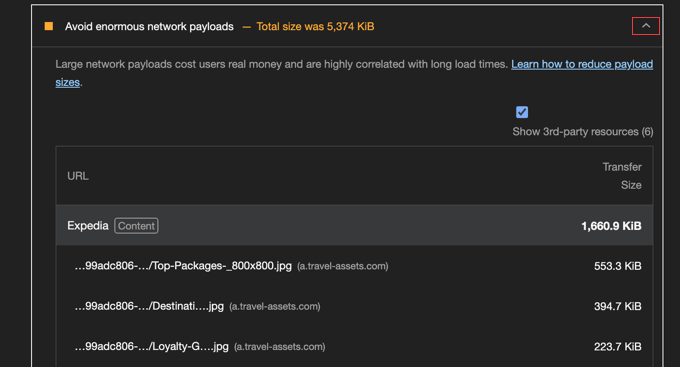The width and height of the screenshot is (680, 367).
Task: Click the orange square audit severity icon
Action: [49, 26]
